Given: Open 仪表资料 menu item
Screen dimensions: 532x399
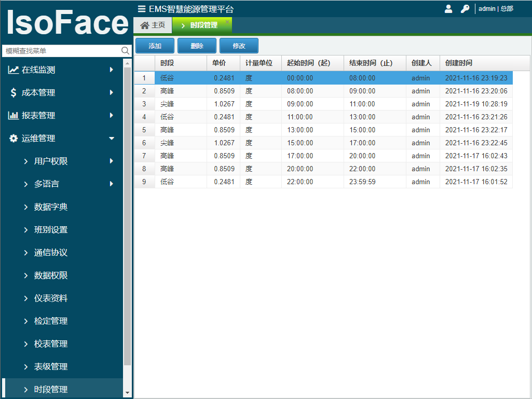Looking at the screenshot, I should pos(62,298).
